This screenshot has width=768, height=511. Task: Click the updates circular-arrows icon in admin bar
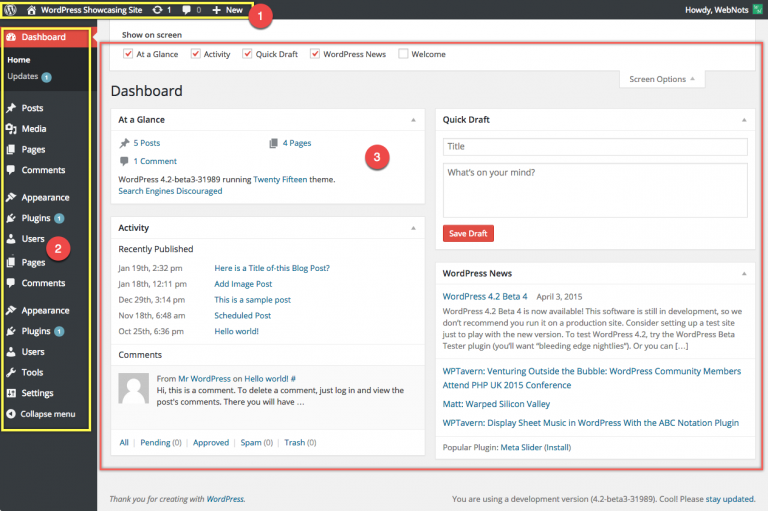157,10
